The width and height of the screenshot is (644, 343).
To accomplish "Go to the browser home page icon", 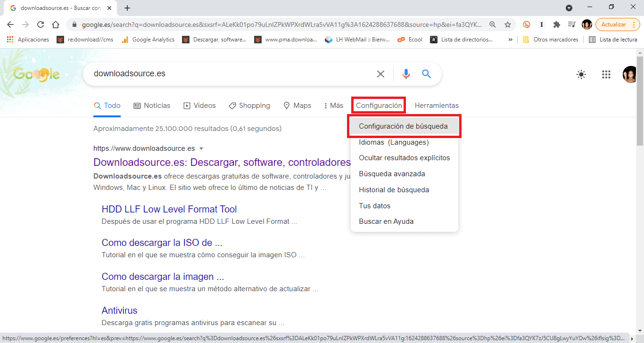I will (56, 24).
